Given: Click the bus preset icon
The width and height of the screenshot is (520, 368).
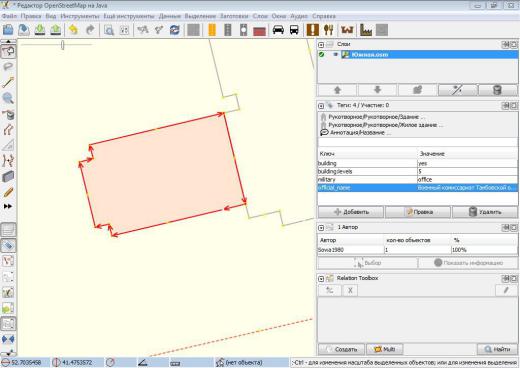Looking at the screenshot, I should tap(294, 30).
